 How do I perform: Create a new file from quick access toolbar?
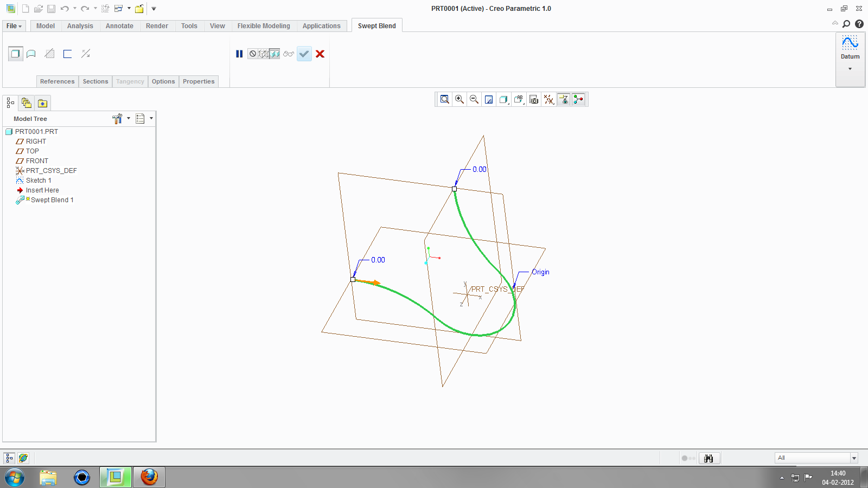(25, 9)
